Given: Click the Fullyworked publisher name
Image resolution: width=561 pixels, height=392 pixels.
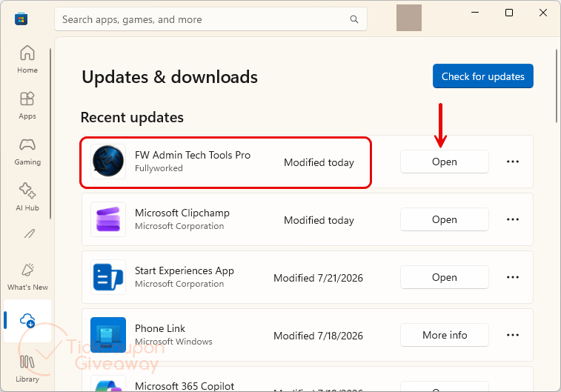Looking at the screenshot, I should click(159, 168).
